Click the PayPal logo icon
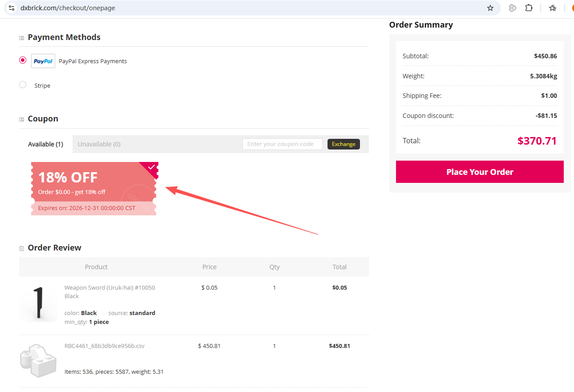The image size is (574, 392). (43, 61)
